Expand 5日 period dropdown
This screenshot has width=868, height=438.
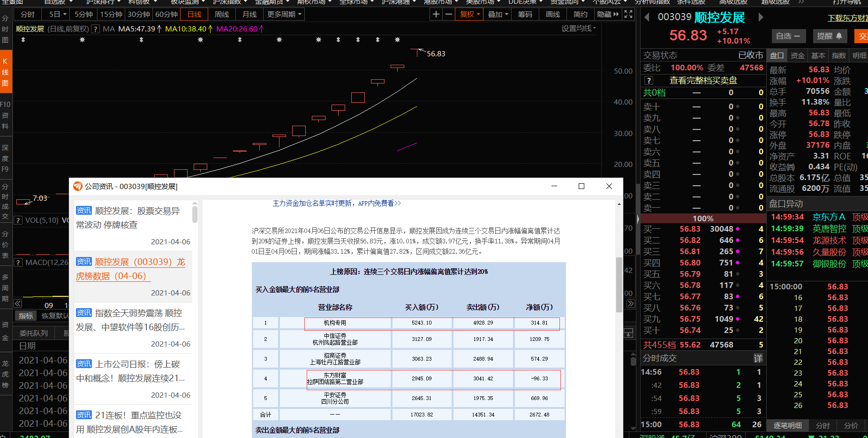click(x=58, y=14)
